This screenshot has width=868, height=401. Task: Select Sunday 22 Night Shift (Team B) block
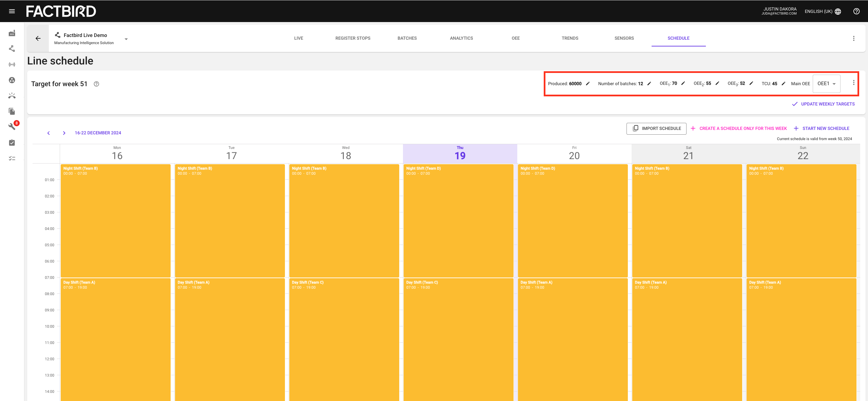(802, 221)
